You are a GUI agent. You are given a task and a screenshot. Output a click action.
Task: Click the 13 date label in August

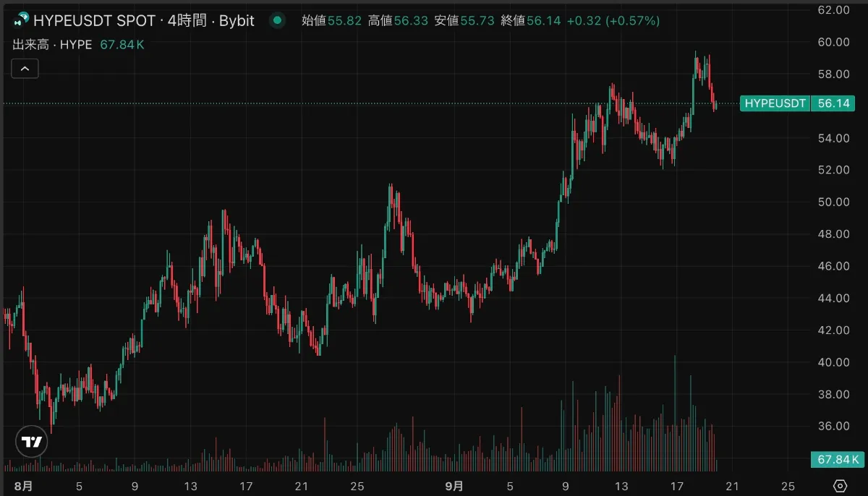point(191,486)
